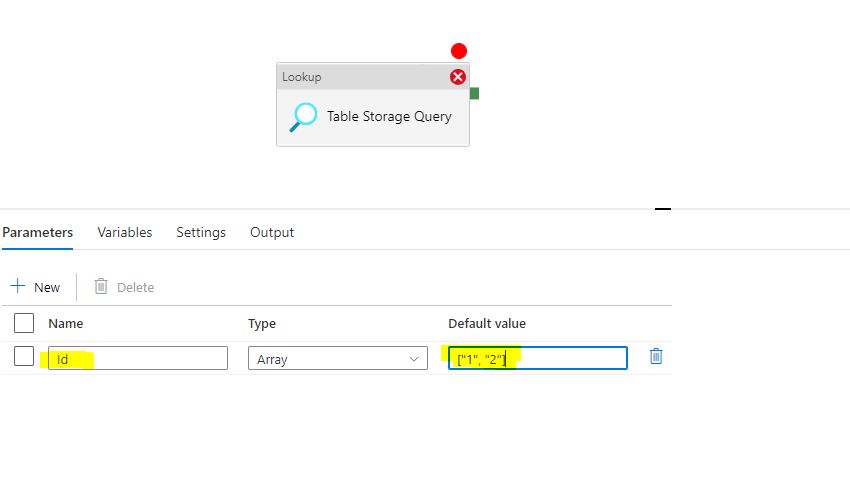Screen dimensions: 850x482
Task: Click the Lookup activity header
Action: pyautogui.click(x=373, y=76)
